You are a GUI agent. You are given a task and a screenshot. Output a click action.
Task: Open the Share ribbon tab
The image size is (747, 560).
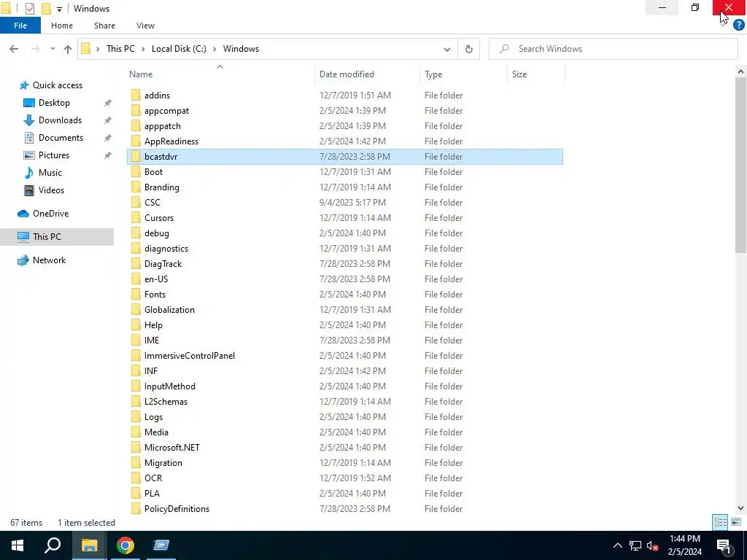tap(104, 26)
